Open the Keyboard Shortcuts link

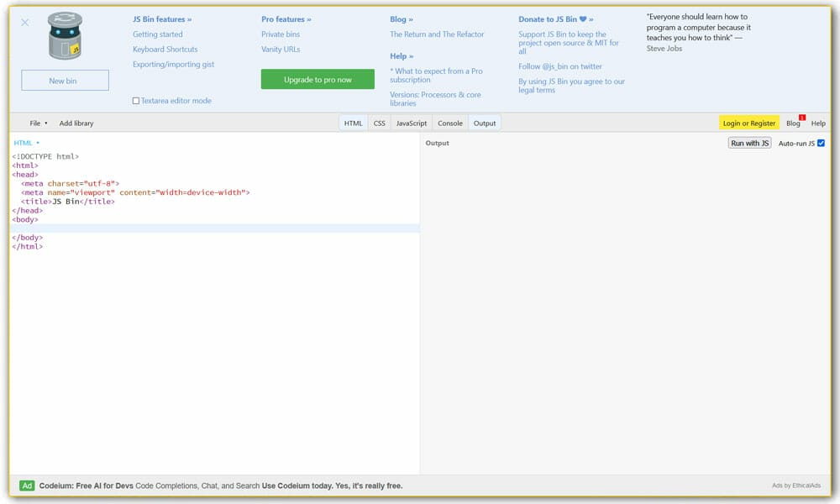coord(165,50)
